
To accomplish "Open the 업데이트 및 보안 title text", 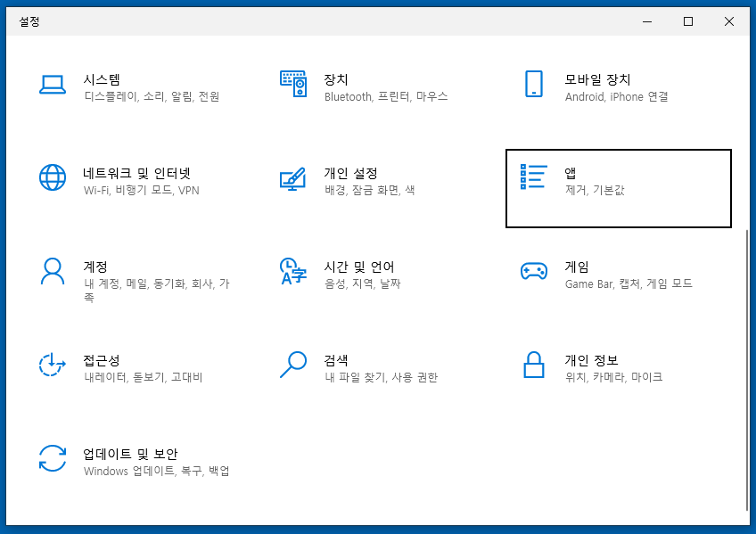I will click(x=130, y=454).
